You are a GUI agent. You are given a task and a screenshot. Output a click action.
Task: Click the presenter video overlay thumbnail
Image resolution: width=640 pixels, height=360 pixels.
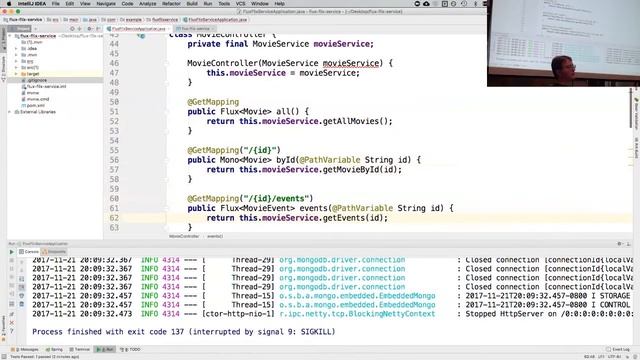point(563,43)
